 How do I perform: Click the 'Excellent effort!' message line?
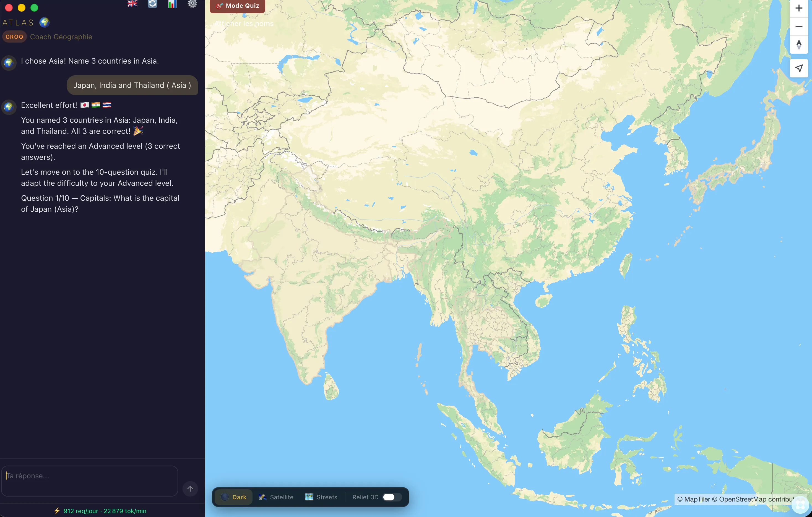click(x=66, y=105)
